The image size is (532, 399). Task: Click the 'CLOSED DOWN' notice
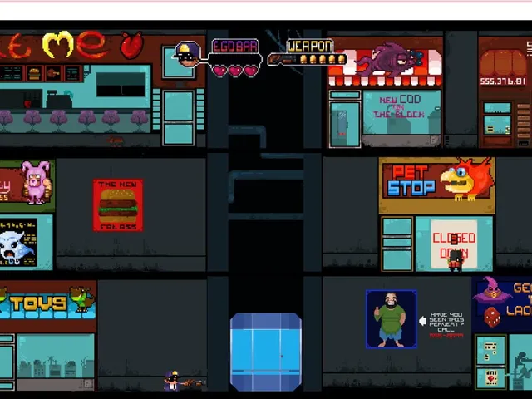pos(454,244)
